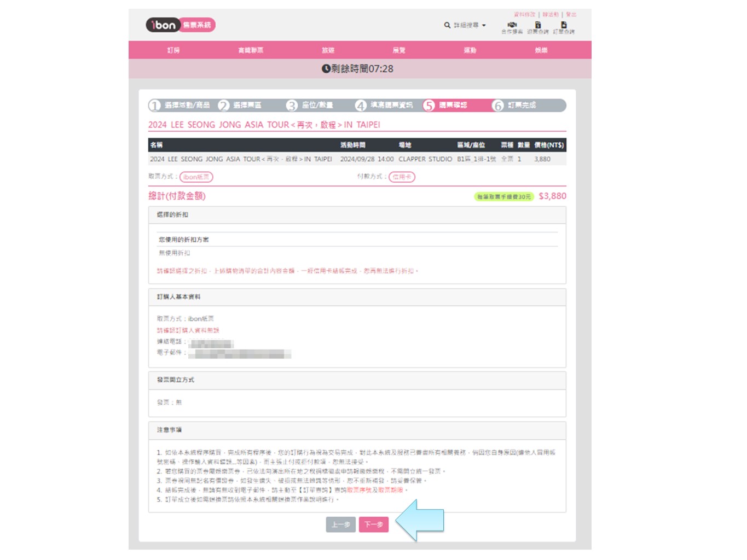Image resolution: width=747 pixels, height=560 pixels.
Task: Open the 娛樂 menu item
Action: point(541,50)
